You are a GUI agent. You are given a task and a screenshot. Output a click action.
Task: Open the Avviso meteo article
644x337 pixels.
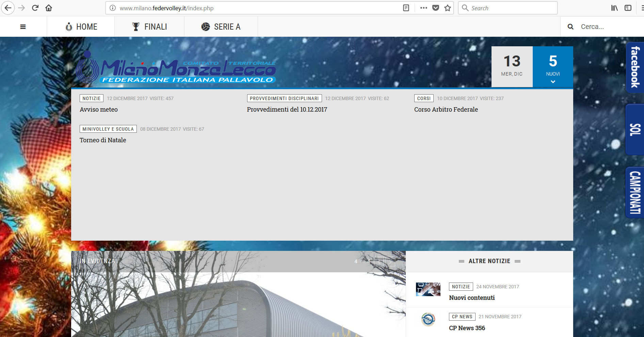click(99, 110)
